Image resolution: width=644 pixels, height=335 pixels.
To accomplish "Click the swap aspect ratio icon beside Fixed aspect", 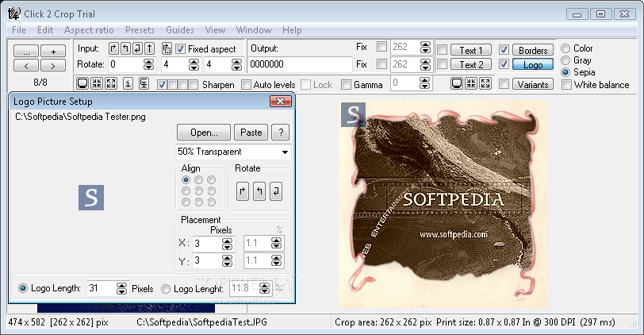I will click(167, 48).
